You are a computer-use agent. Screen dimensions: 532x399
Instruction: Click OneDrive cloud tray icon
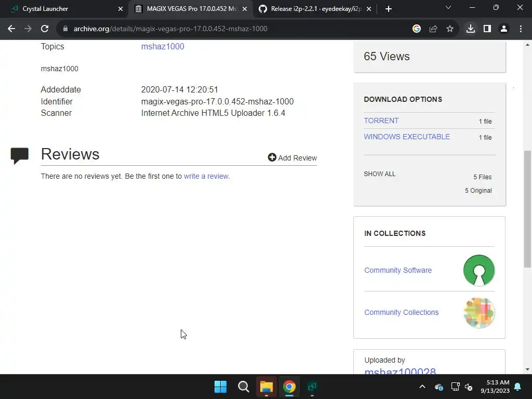[438, 387]
